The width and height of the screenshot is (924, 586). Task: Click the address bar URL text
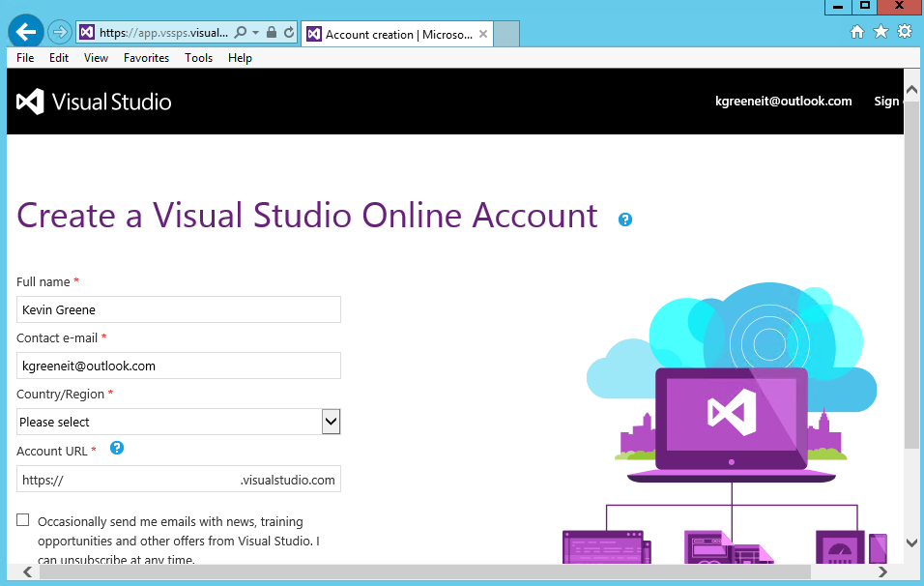(163, 33)
